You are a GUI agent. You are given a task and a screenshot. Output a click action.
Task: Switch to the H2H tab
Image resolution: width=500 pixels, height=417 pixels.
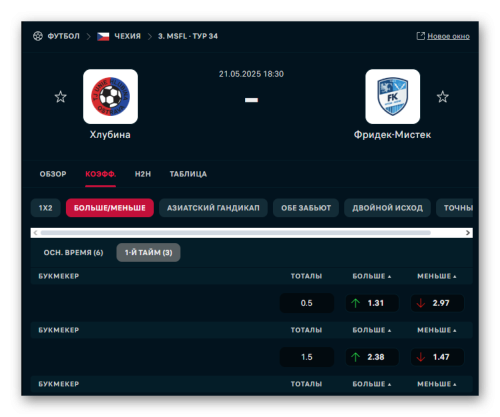[143, 174]
